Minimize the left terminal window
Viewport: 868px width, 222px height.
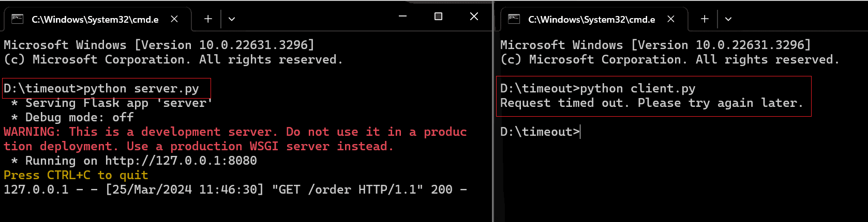[x=403, y=17]
